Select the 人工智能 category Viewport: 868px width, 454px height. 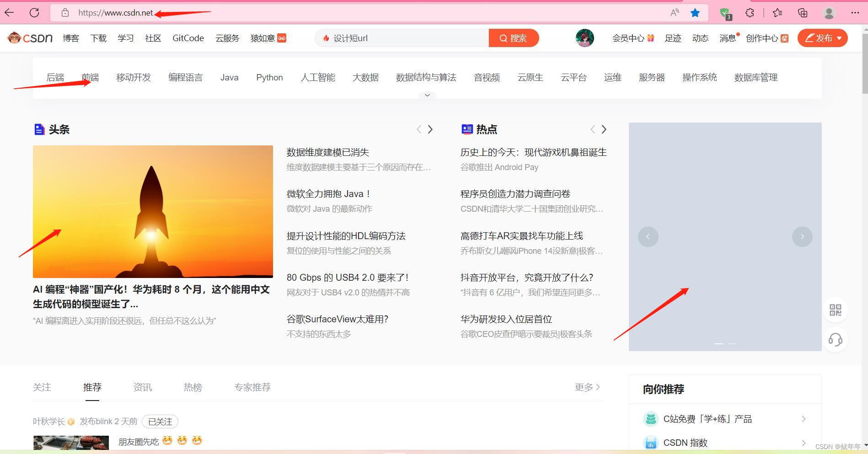coord(318,77)
